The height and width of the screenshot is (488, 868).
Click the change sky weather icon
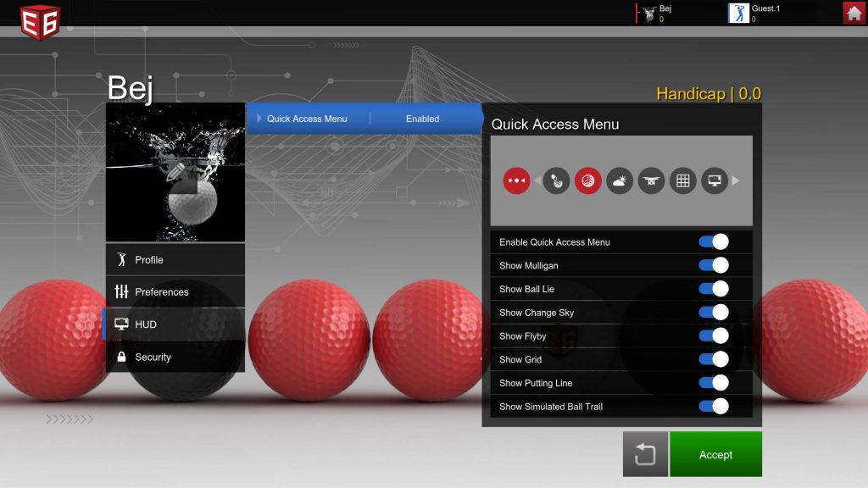click(620, 181)
